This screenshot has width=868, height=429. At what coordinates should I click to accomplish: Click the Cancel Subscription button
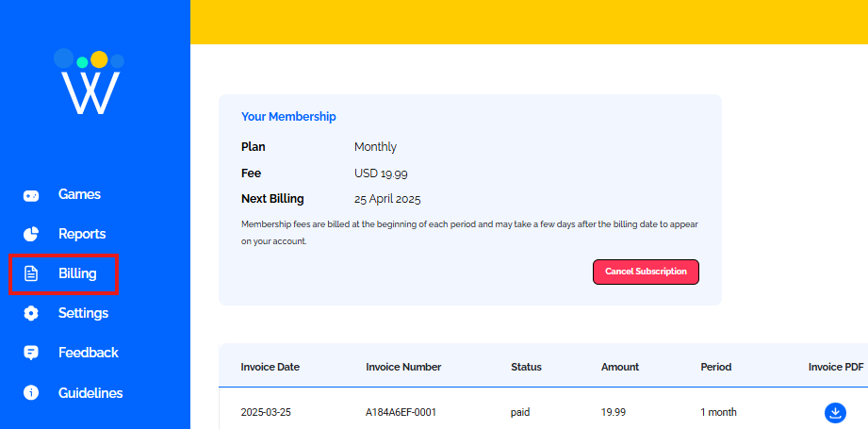[646, 272]
